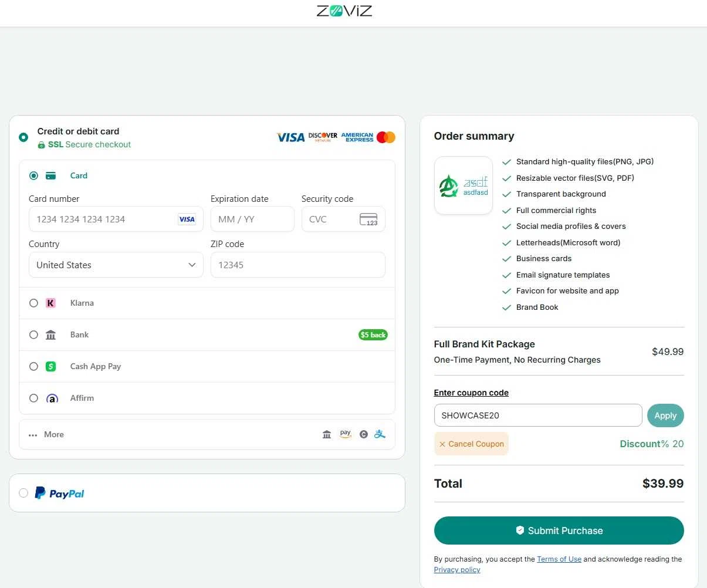Click the Cash App Pay label text

96,367
